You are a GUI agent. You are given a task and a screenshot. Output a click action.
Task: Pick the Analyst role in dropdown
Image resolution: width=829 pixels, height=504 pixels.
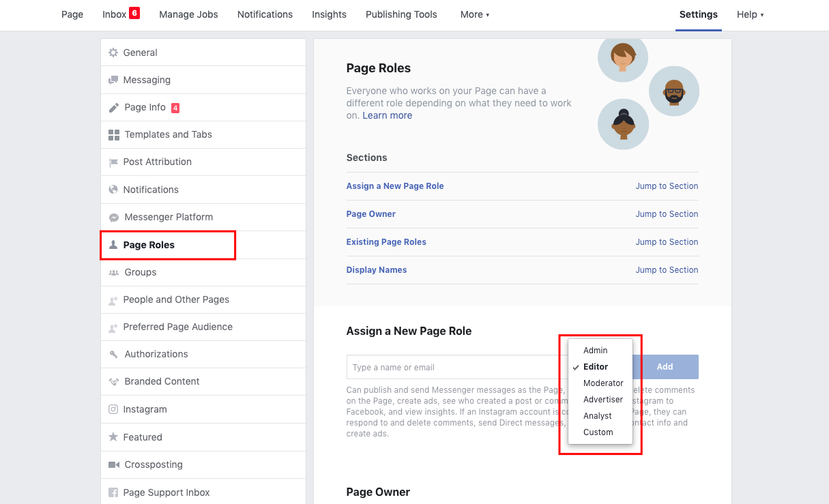coord(597,416)
